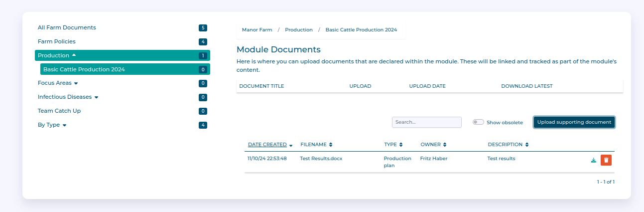Expand the Focus Areas section
The height and width of the screenshot is (212, 644).
[76, 83]
